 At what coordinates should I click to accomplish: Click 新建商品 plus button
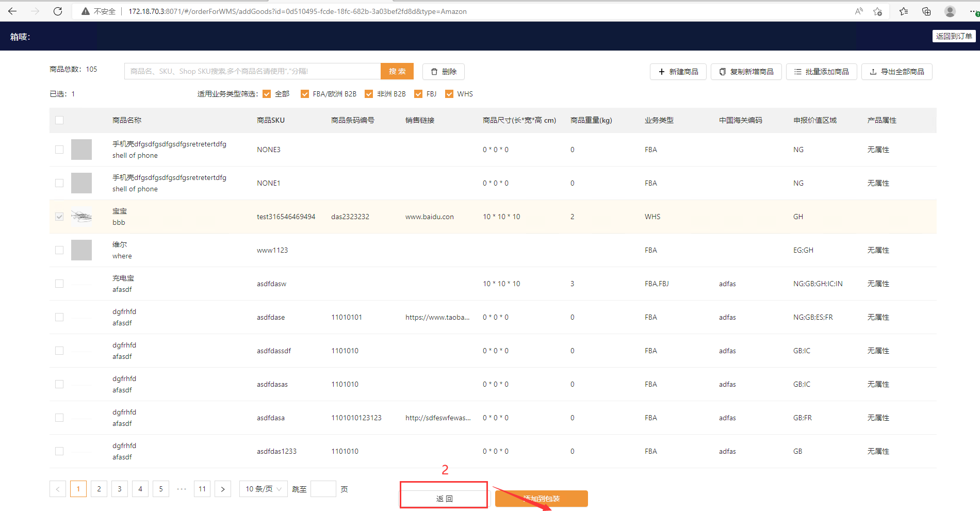point(678,72)
